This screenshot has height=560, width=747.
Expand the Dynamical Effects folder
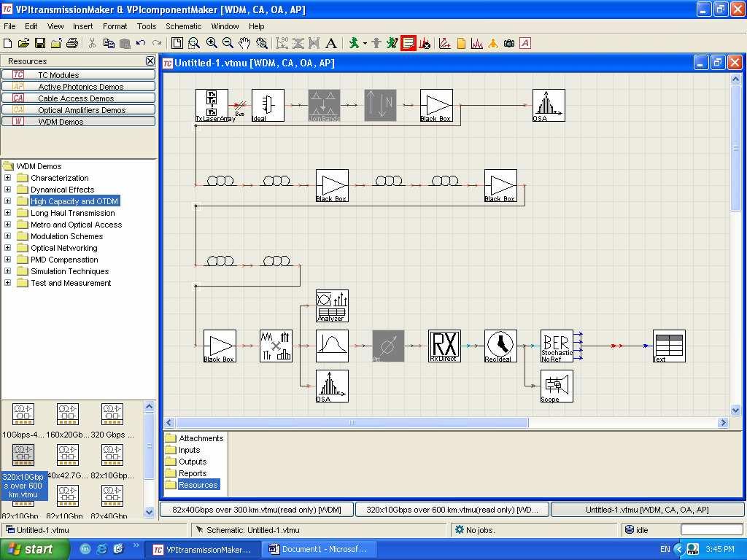coord(7,189)
